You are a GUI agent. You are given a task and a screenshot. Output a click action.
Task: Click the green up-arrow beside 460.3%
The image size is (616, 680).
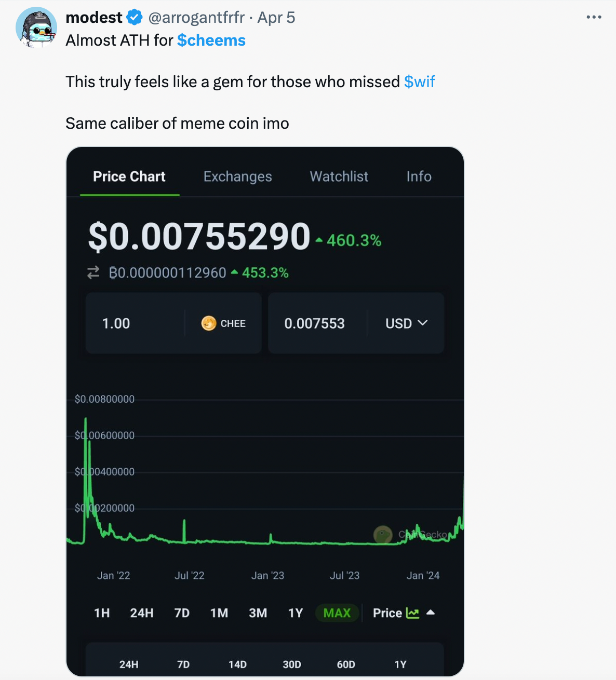(319, 240)
